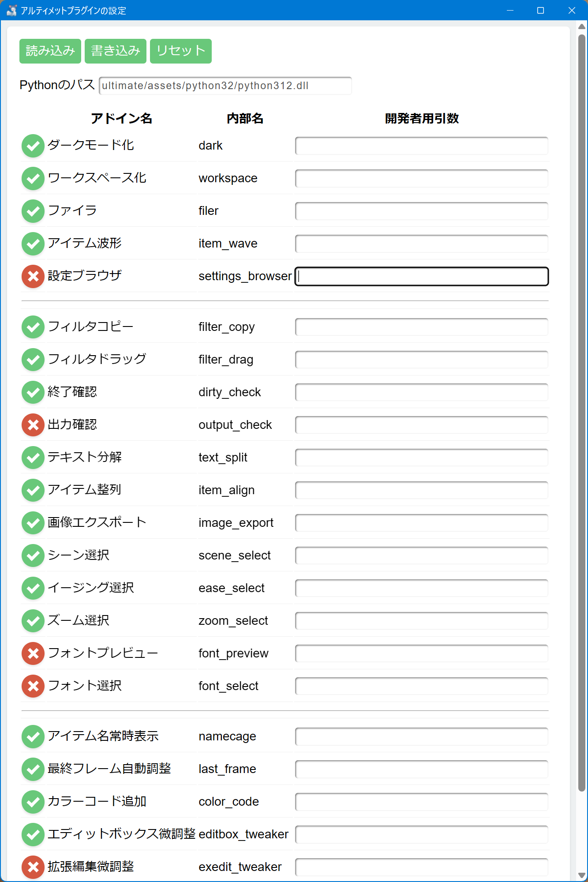Toggle the ズーム選択 check icon
This screenshot has height=882, width=588.
33,621
